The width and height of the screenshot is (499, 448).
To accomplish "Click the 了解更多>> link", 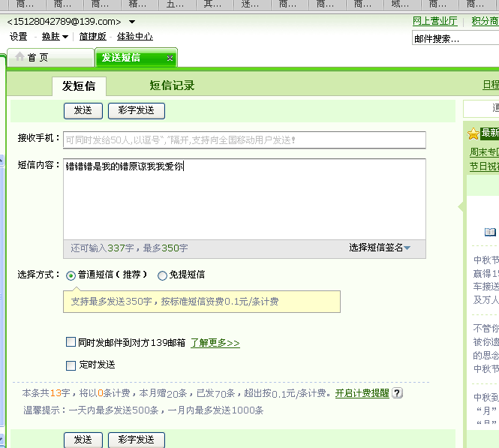I will [215, 343].
